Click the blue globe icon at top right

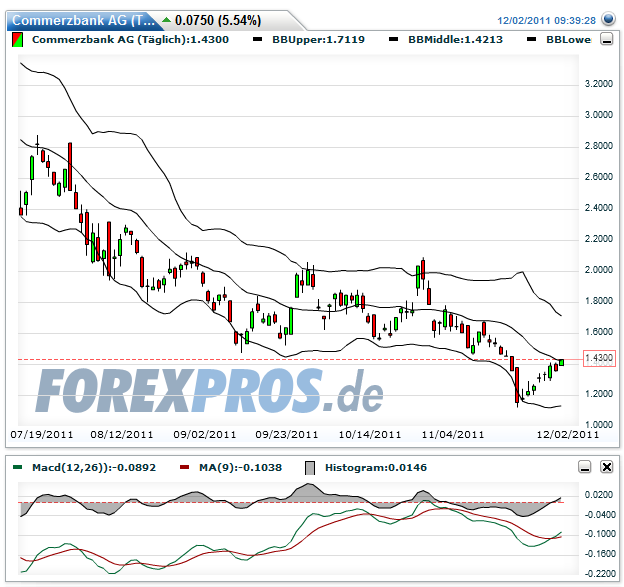(x=608, y=19)
